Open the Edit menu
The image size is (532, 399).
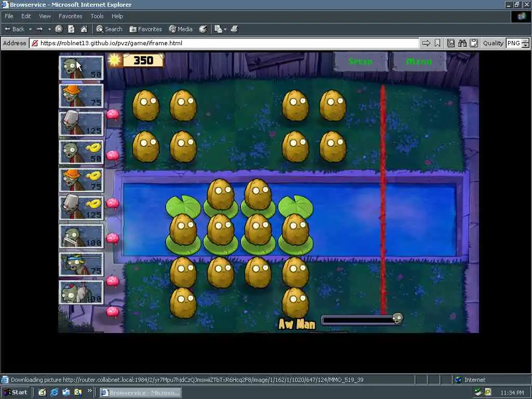tap(26, 16)
